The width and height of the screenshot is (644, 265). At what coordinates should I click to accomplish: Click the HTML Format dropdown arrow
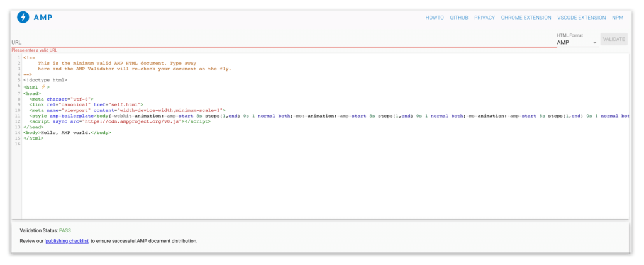[x=594, y=43]
